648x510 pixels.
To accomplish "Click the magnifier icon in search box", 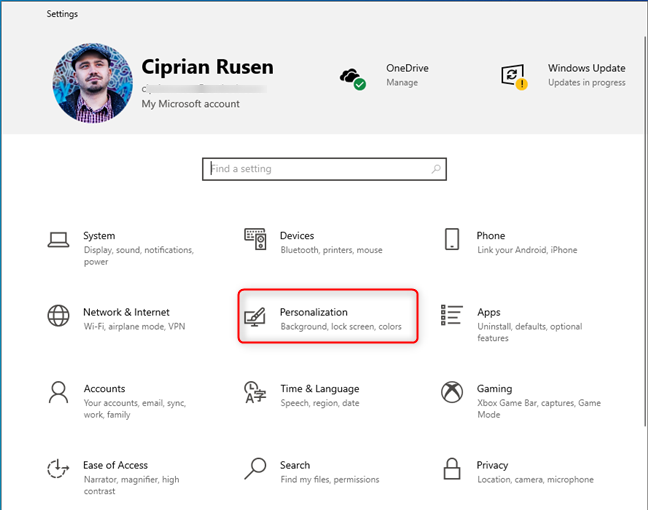I will tap(436, 169).
